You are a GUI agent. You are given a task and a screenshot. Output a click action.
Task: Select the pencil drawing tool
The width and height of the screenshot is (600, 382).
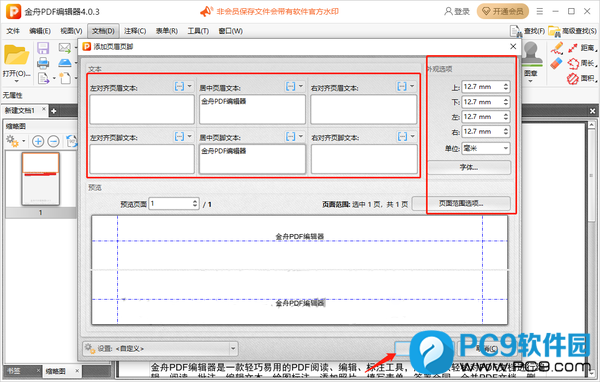[557, 48]
